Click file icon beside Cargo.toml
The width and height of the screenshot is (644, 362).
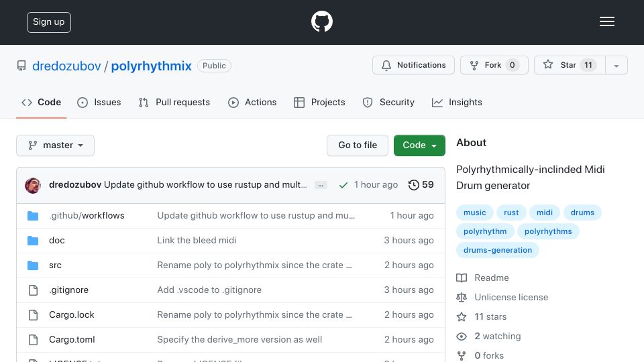point(33,340)
